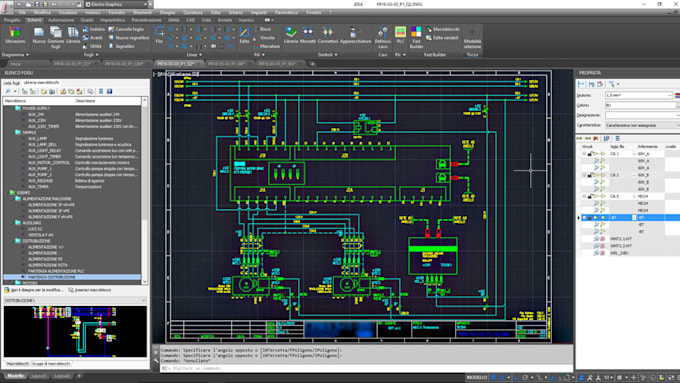Click the Indietro sheet button
Screen dimensions: 680x383
pyautogui.click(x=94, y=29)
